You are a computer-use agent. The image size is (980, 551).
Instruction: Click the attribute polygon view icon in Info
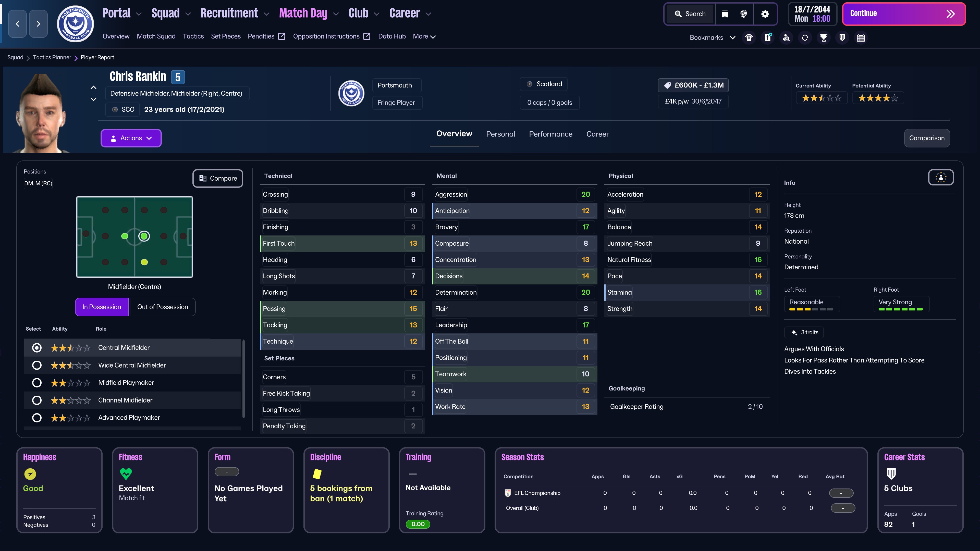tap(940, 177)
